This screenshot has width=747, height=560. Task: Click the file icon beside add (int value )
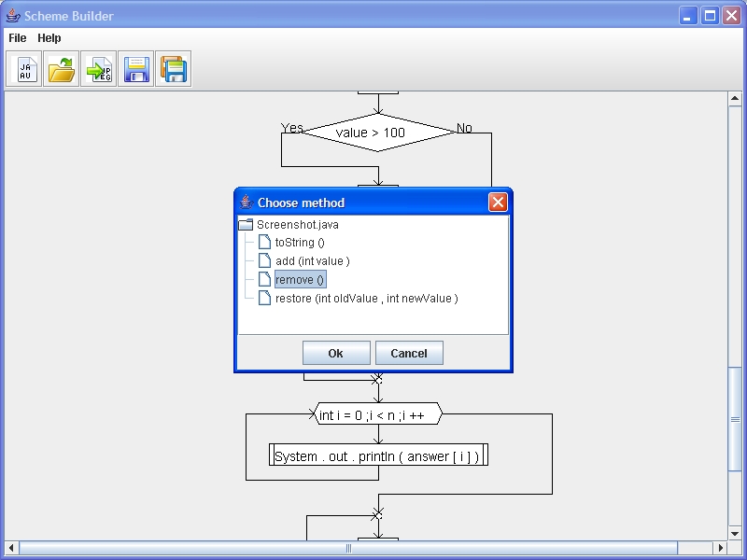[x=264, y=261]
